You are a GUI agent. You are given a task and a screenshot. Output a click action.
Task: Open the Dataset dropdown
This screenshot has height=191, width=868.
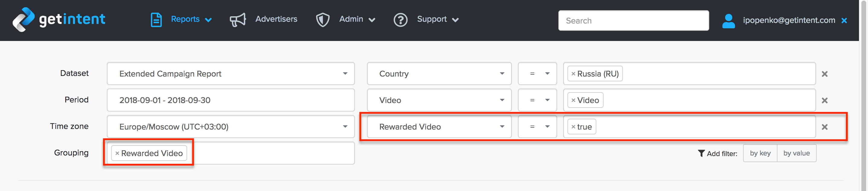click(x=231, y=74)
